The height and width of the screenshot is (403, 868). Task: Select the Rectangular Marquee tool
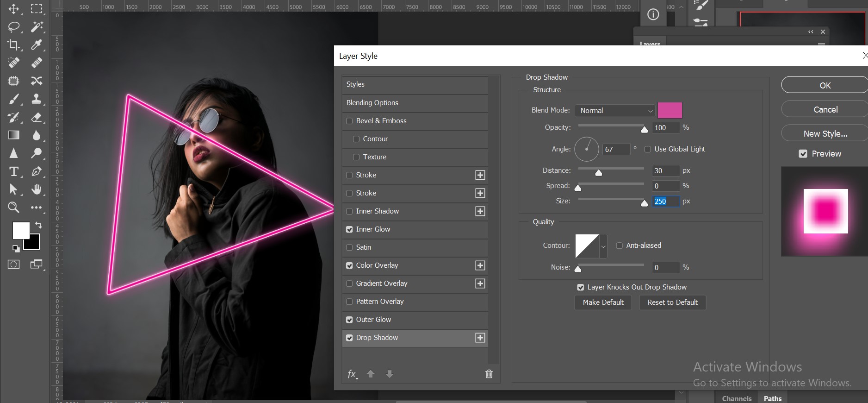(37, 9)
